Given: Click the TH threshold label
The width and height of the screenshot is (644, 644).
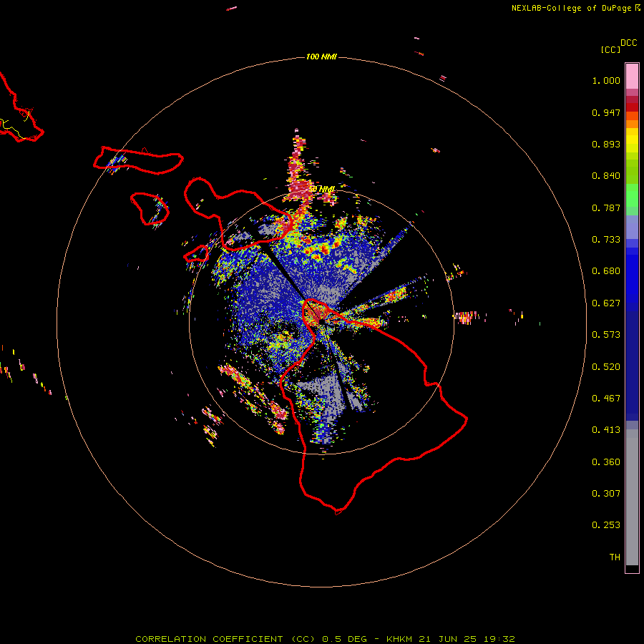Looking at the screenshot, I should pos(615,557).
